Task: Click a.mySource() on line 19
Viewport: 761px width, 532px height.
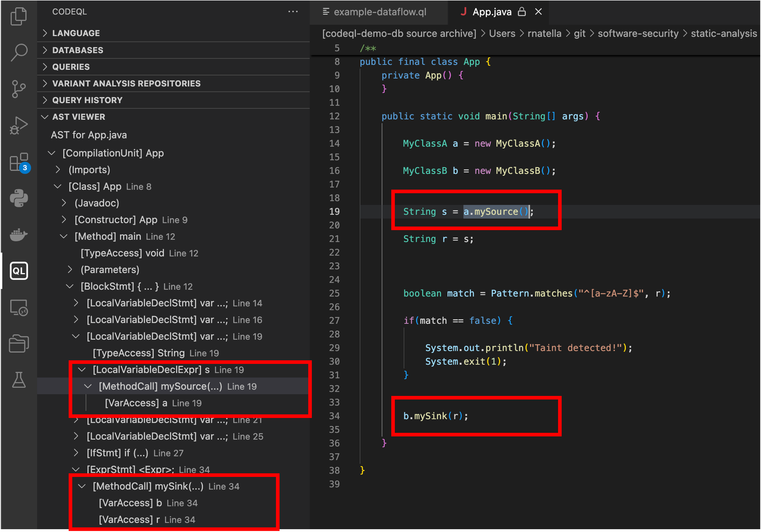Action: pyautogui.click(x=496, y=211)
